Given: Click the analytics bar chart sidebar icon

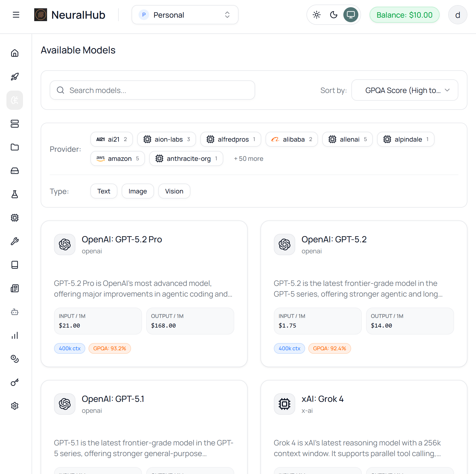Looking at the screenshot, I should point(15,335).
